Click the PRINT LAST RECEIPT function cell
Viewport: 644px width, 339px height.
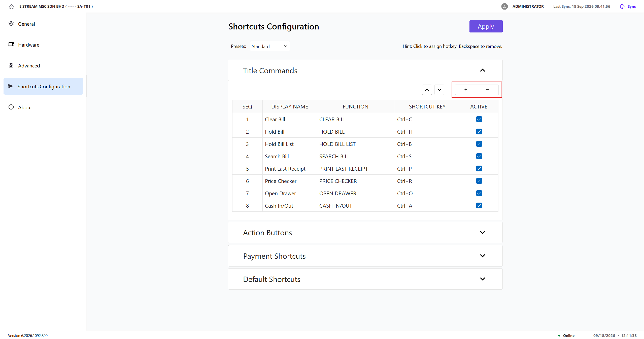[356, 169]
